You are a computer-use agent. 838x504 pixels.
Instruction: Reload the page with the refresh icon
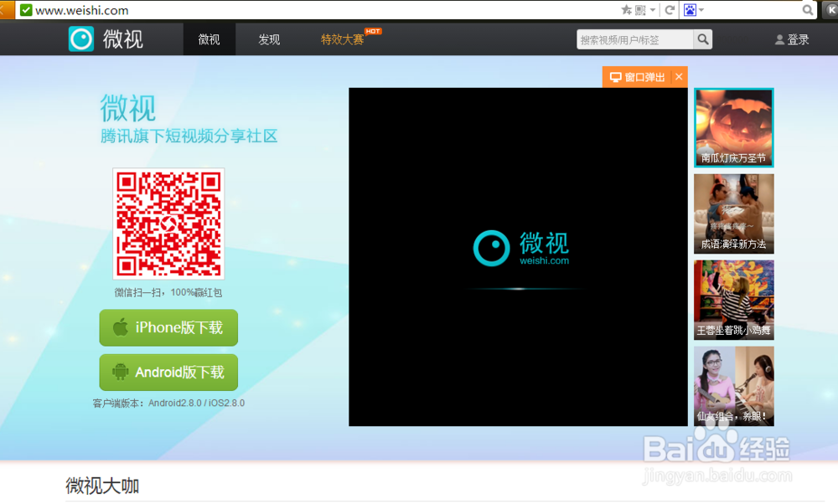670,9
